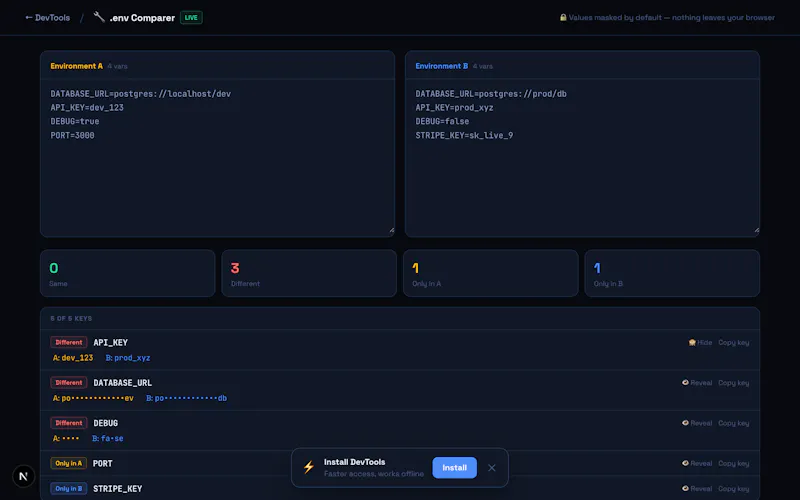
Task: Go back to DevTools link
Action: coord(47,18)
